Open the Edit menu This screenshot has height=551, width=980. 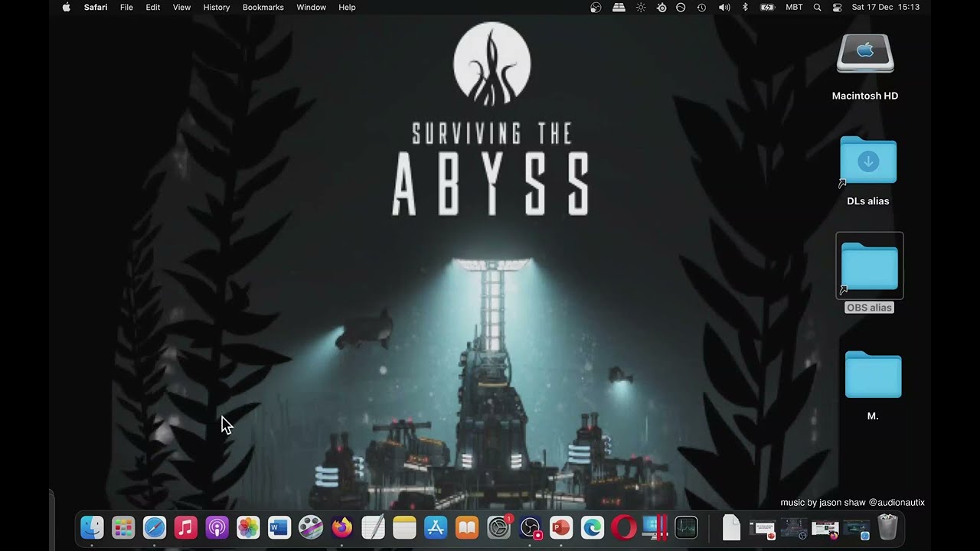click(x=153, y=7)
